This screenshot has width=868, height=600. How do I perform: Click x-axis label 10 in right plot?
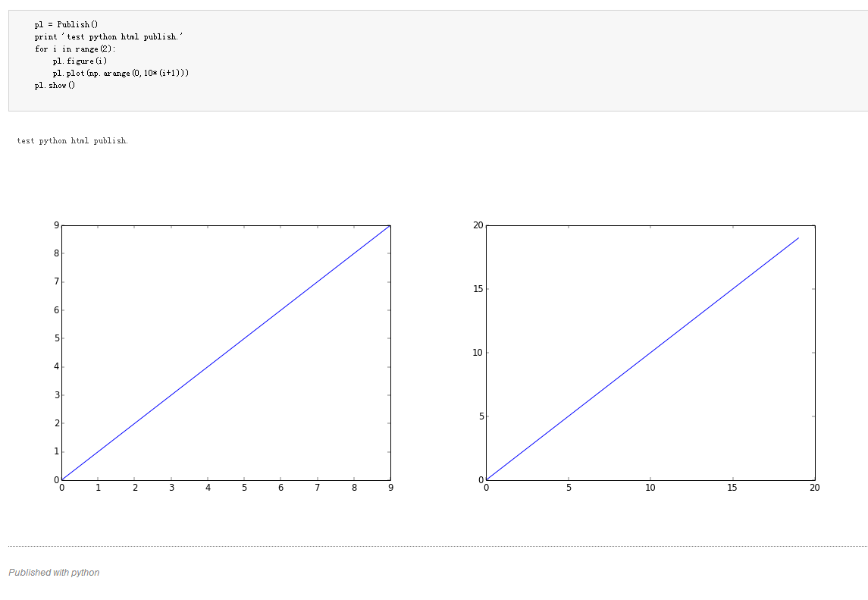(x=650, y=488)
